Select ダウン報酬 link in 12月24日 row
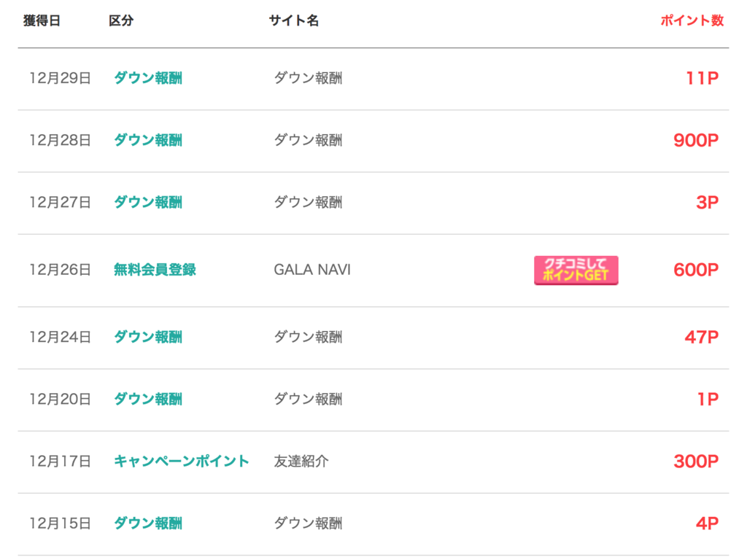 [147, 337]
